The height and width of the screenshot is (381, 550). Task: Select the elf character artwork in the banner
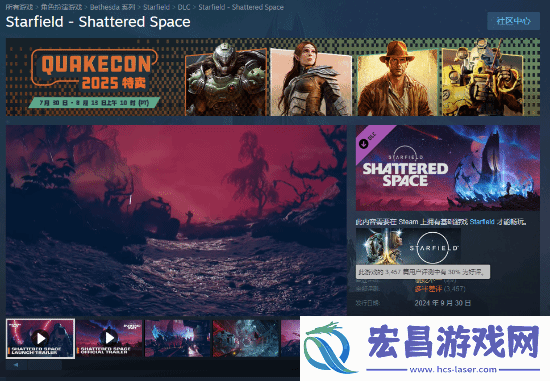pos(311,79)
